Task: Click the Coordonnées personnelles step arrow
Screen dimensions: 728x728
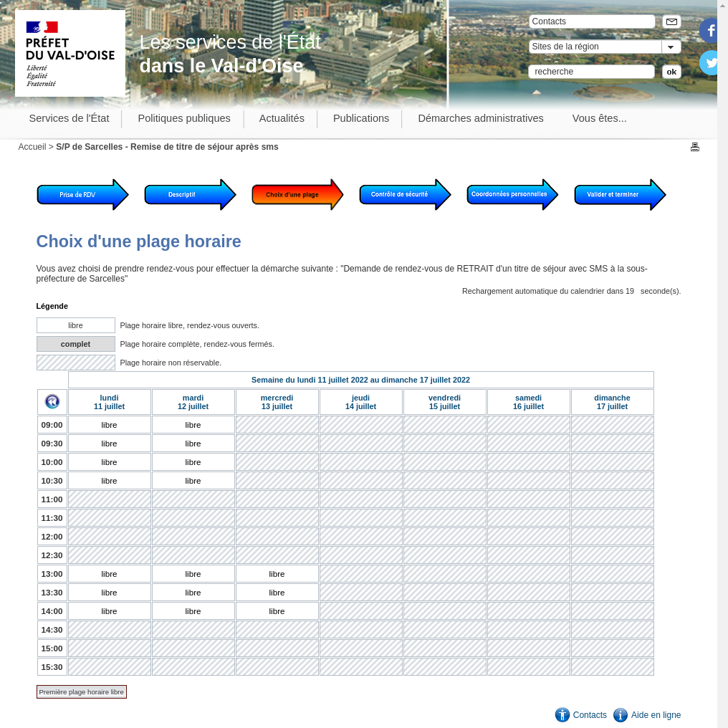Action: pyautogui.click(x=512, y=194)
